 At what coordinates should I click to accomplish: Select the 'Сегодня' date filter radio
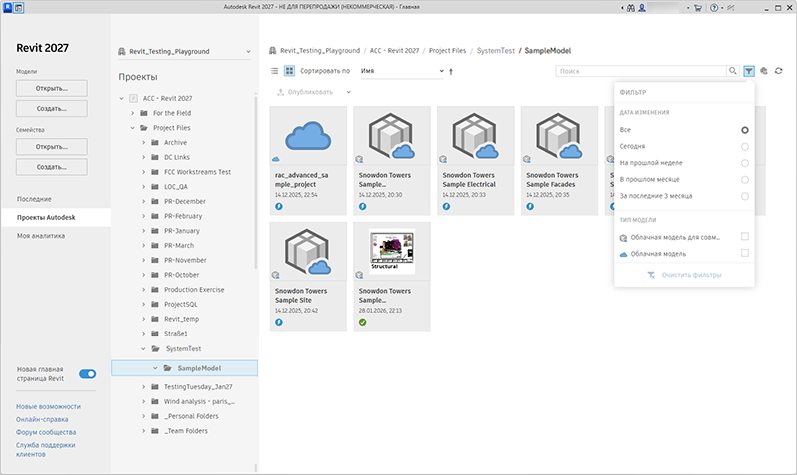(x=745, y=147)
